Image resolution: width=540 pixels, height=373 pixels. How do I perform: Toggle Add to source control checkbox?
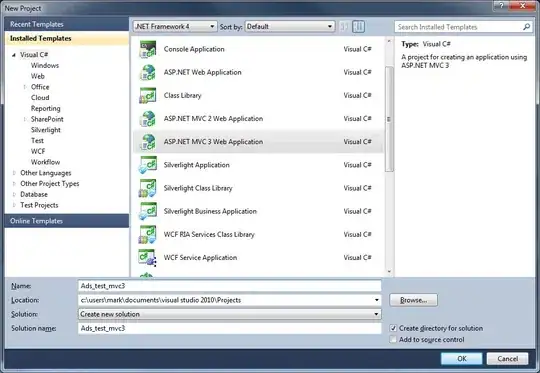coord(393,340)
